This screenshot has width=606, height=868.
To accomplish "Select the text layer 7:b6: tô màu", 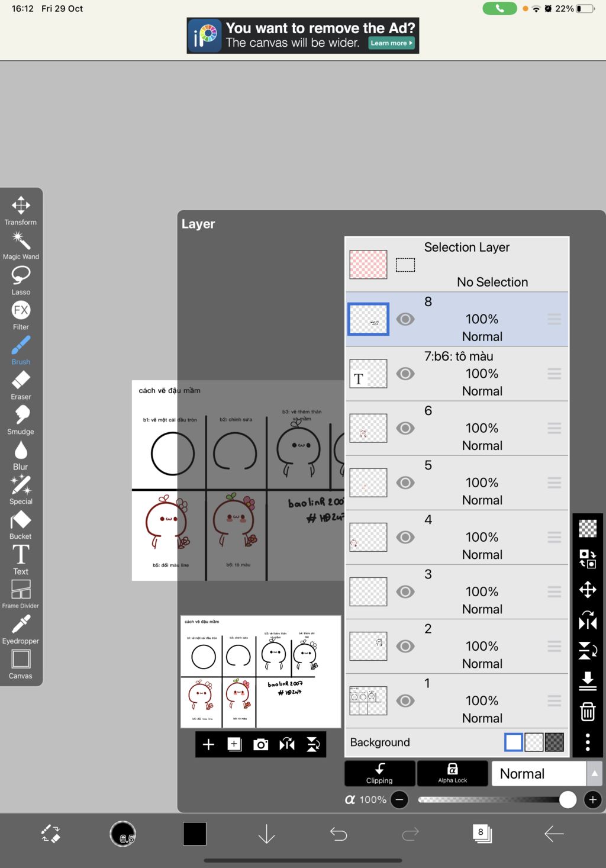I will pyautogui.click(x=457, y=374).
